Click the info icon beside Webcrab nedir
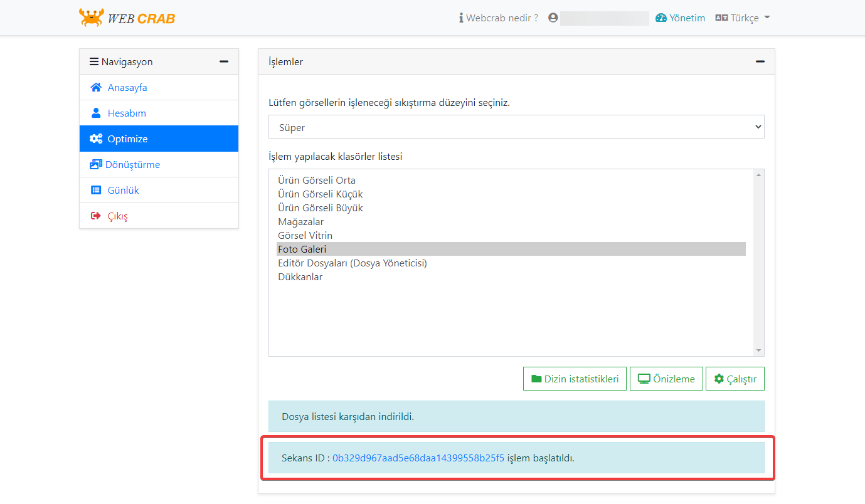The width and height of the screenshot is (865, 504). (461, 18)
